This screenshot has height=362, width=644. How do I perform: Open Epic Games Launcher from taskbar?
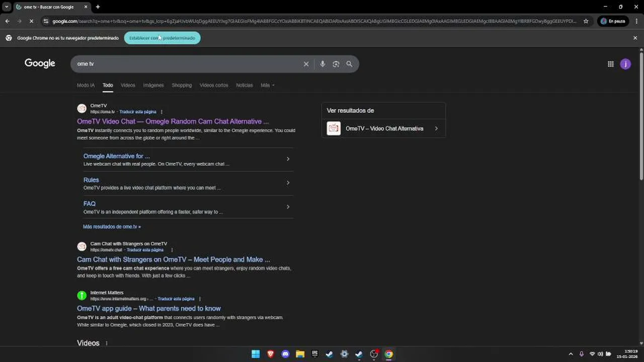[x=315, y=354]
